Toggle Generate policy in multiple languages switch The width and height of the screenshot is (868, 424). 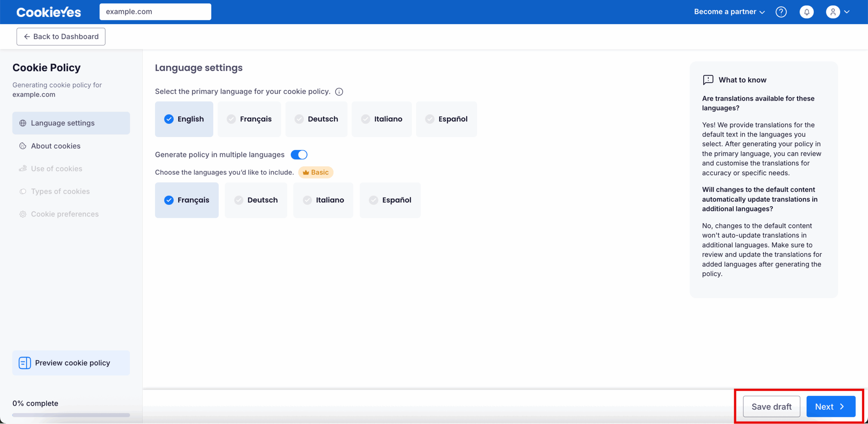pos(299,155)
